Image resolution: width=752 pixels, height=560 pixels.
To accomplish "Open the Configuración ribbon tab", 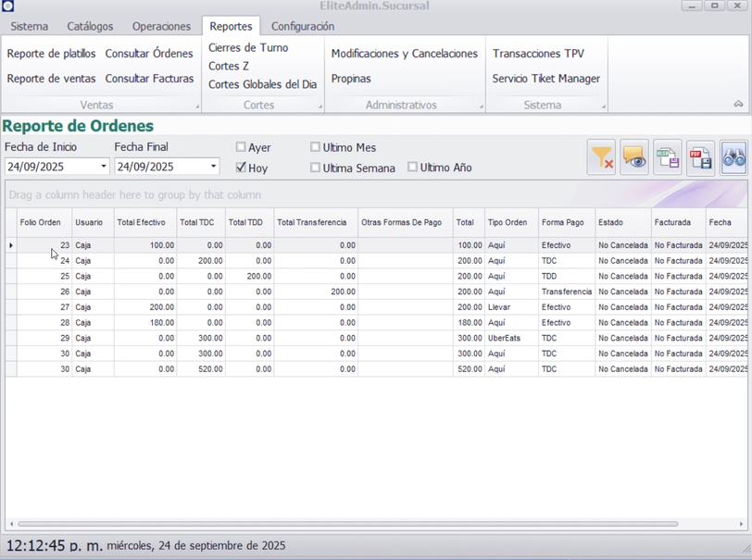I will coord(303,27).
